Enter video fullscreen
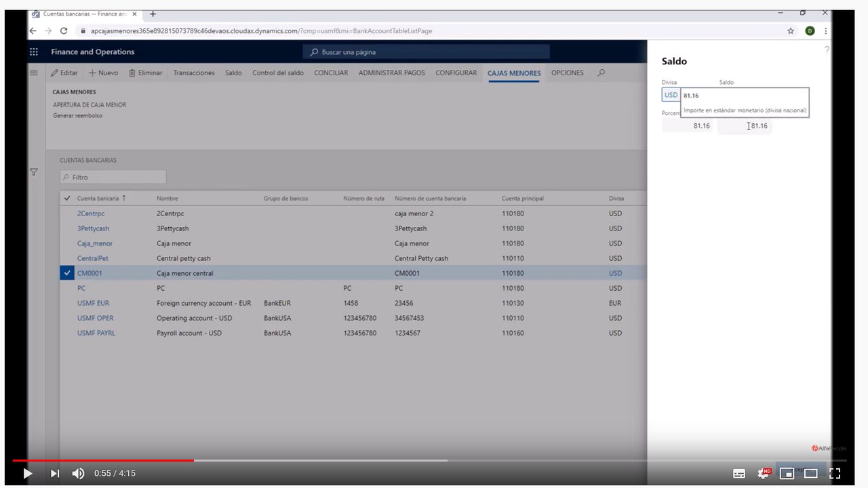 pyautogui.click(x=835, y=473)
